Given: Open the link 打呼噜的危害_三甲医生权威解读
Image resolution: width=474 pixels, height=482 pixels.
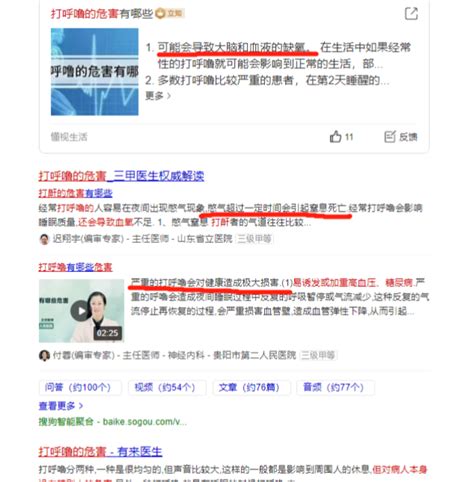Looking at the screenshot, I should (121, 176).
